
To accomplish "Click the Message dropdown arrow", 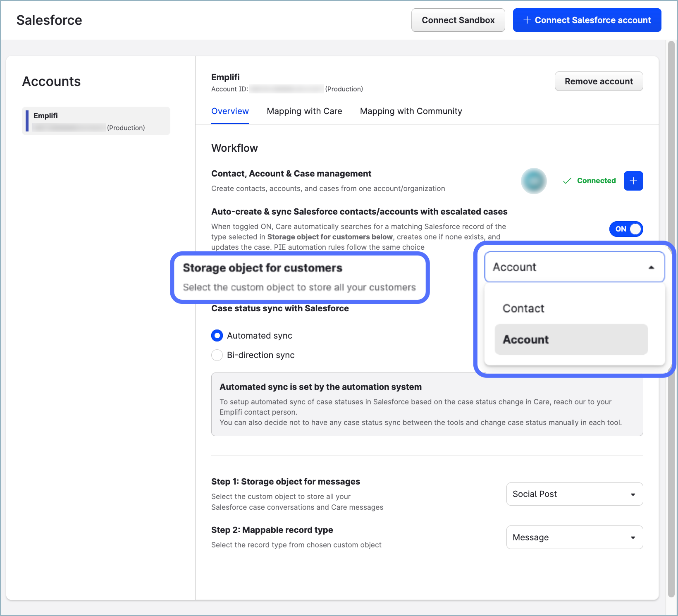I will pos(633,537).
